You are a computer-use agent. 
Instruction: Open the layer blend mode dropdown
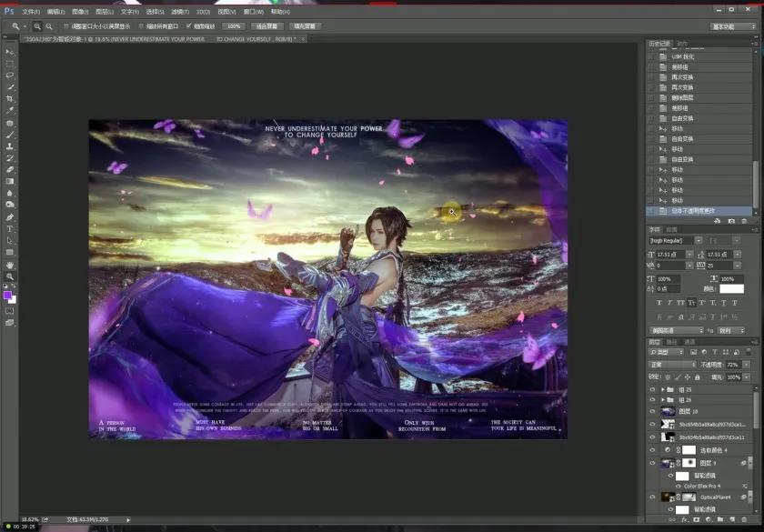(x=673, y=365)
